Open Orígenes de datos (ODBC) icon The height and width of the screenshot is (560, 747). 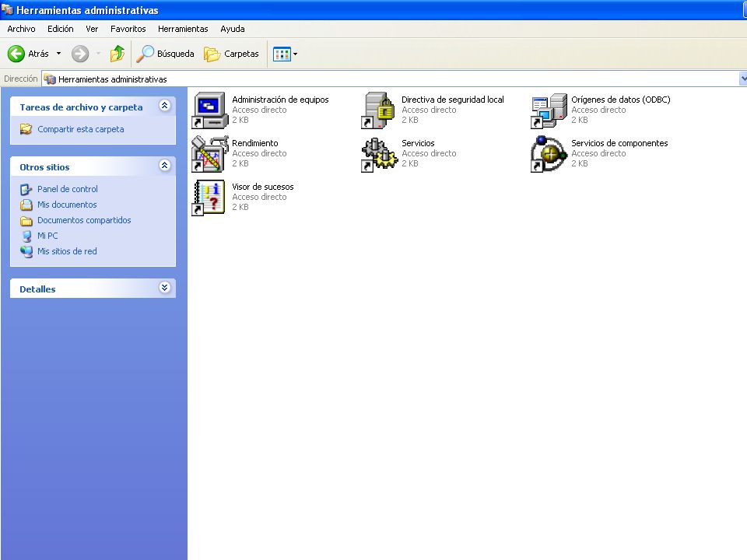coord(549,110)
